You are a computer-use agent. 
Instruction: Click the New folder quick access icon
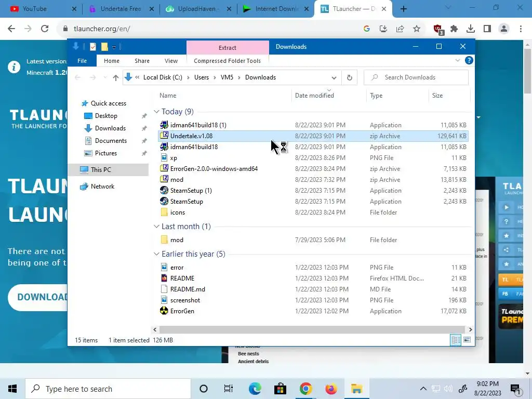(104, 47)
